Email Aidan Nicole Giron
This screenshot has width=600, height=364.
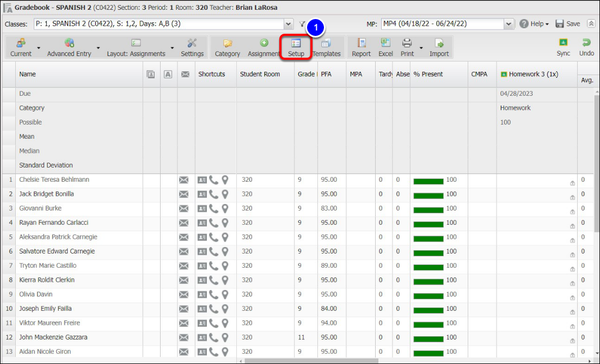[x=183, y=352]
